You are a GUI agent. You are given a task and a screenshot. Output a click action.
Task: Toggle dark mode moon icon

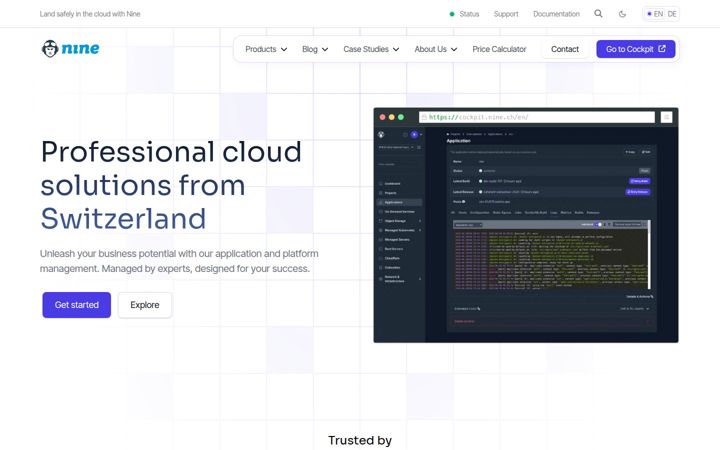point(622,14)
